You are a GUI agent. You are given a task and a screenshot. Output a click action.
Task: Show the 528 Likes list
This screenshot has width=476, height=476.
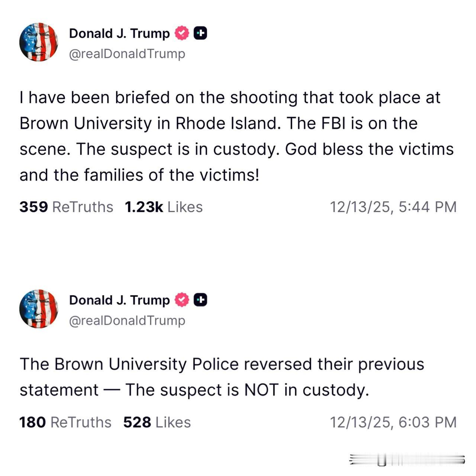tap(157, 422)
